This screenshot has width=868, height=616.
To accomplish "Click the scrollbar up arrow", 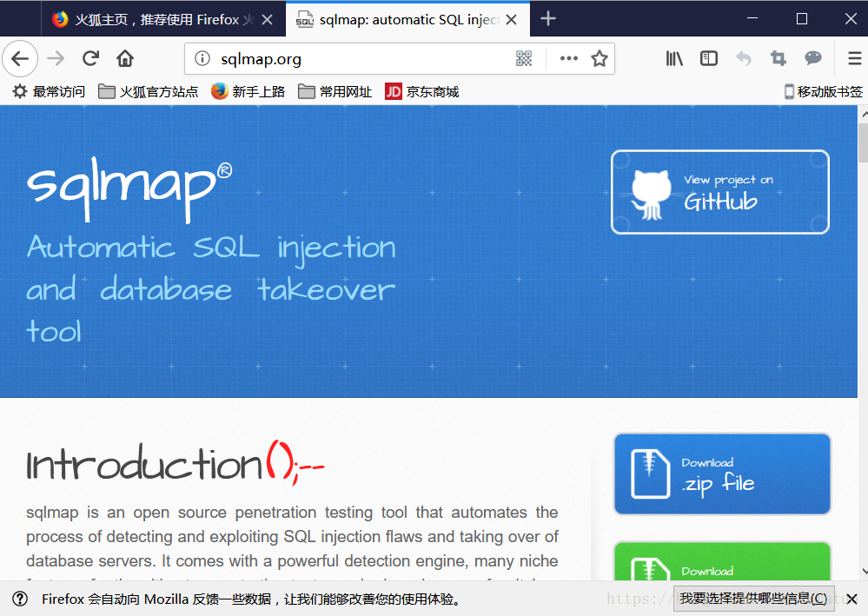I will [865, 114].
